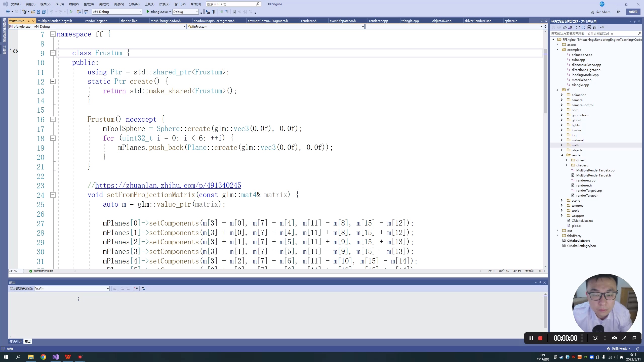Click the Save All toolbar icon
The height and width of the screenshot is (362, 644).
tap(44, 12)
